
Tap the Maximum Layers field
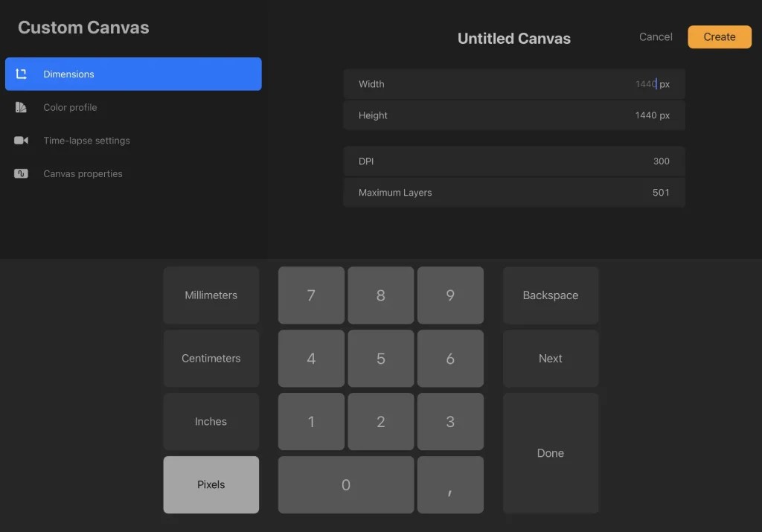(513, 192)
